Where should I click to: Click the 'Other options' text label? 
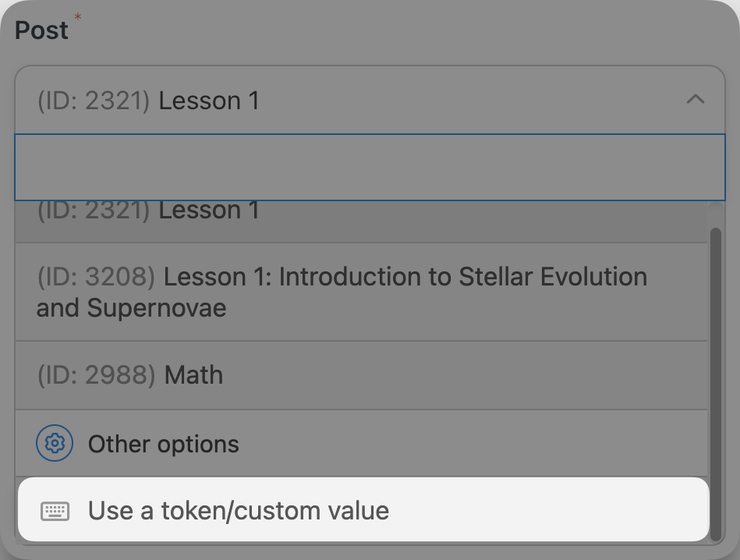tap(163, 444)
